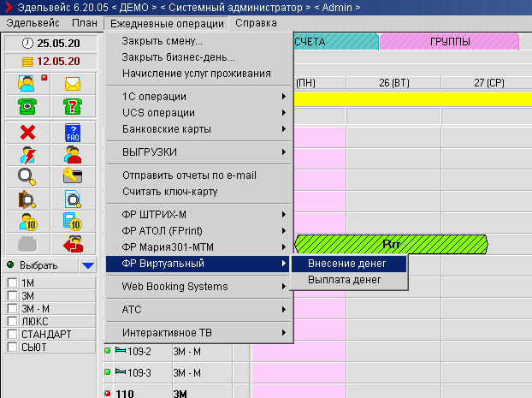This screenshot has height=398, width=532.
Task: Click the red X delete icon
Action: click(27, 133)
